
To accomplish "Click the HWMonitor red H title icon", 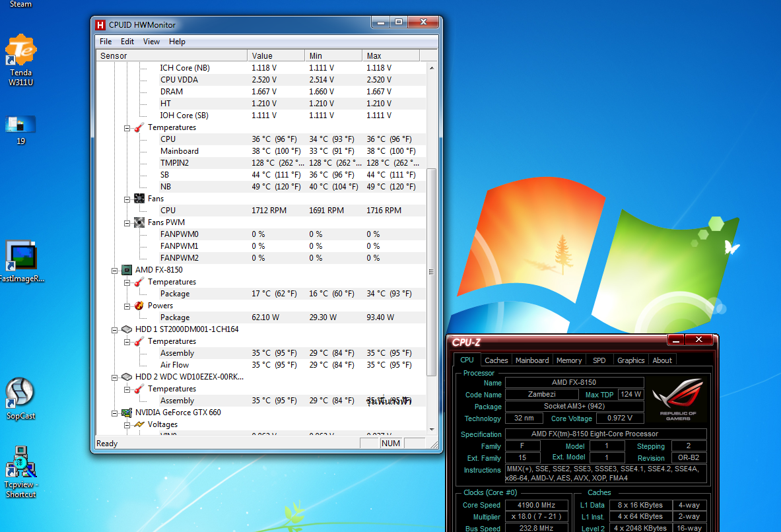I will [100, 25].
